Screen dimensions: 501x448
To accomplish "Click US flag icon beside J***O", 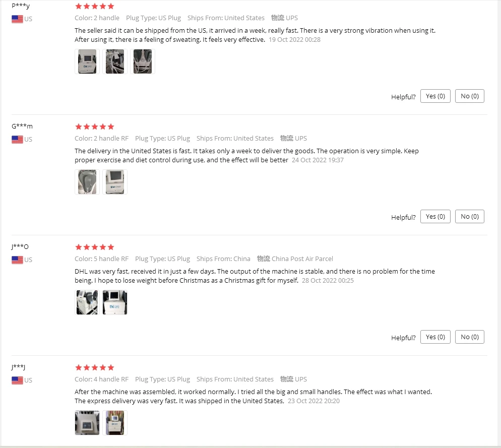I will point(17,260).
